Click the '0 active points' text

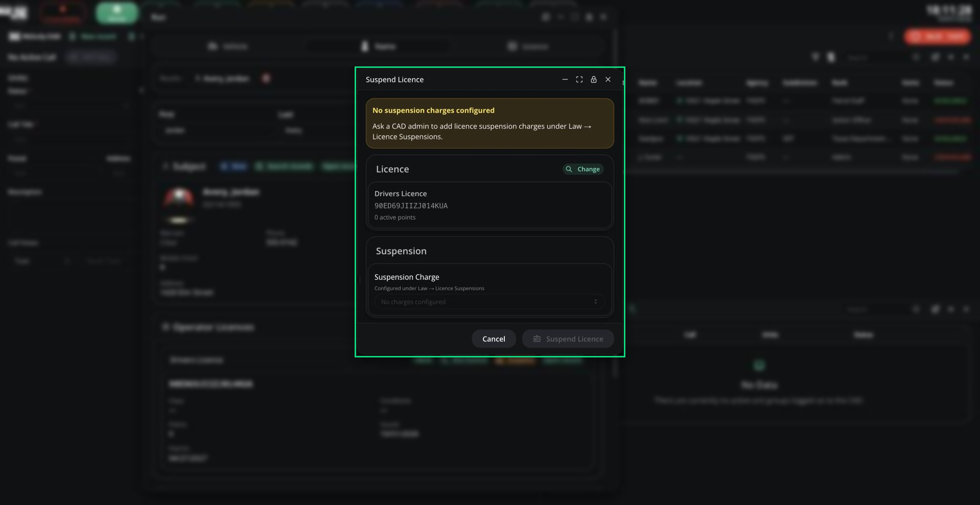(x=395, y=218)
